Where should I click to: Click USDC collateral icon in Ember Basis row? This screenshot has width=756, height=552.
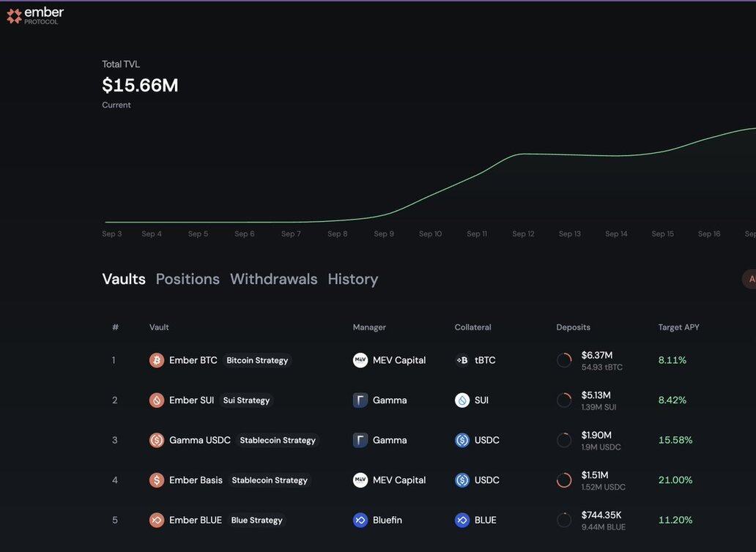coord(462,480)
